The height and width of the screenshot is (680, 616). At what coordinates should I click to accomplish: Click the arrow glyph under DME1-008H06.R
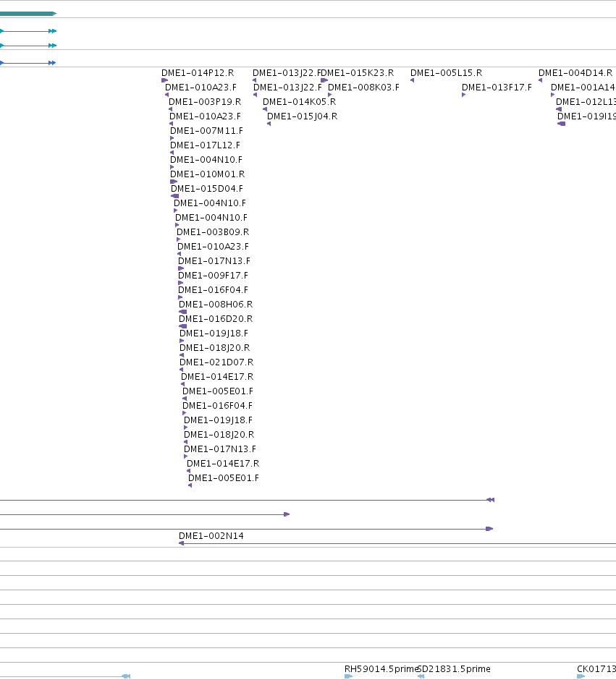point(182,312)
